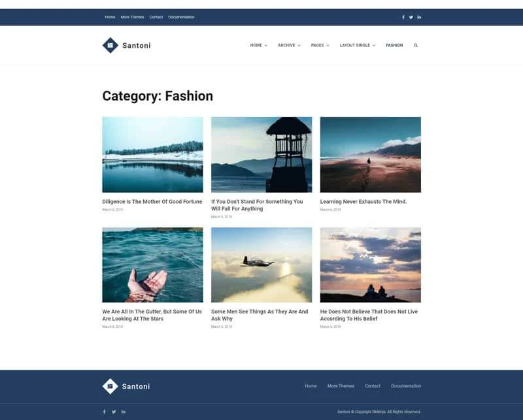The image size is (523, 420).
Task: Click the Santoni diamond logo in header
Action: pos(110,45)
